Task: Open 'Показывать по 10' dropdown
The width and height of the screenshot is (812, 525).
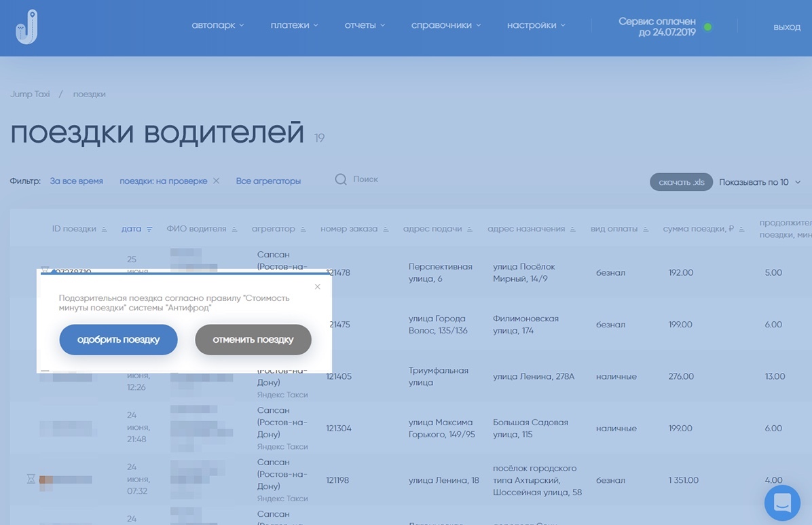Action: [x=760, y=182]
